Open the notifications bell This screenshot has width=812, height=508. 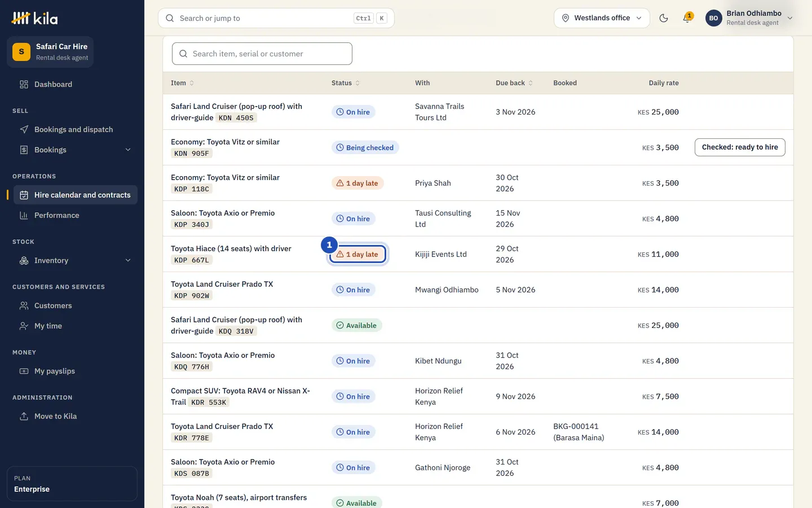687,18
